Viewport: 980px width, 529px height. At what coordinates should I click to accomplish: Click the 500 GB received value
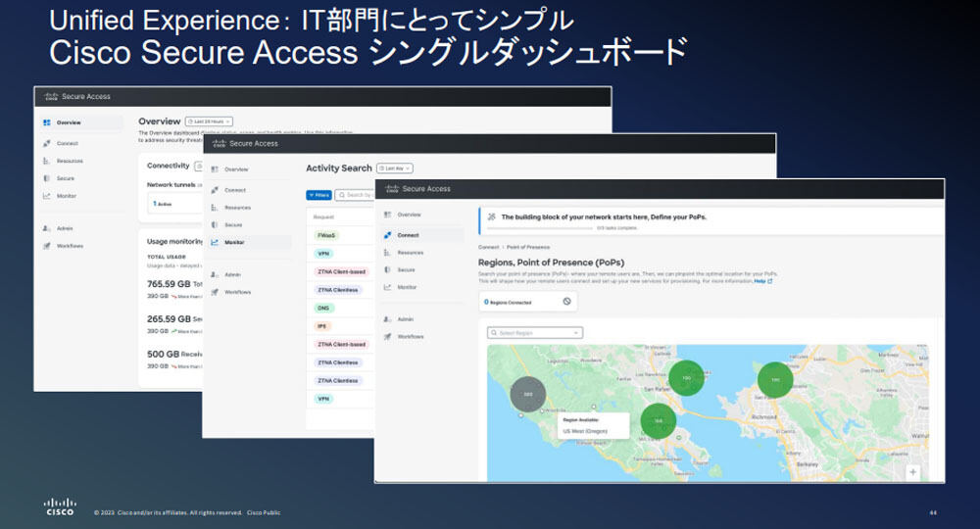(163, 354)
